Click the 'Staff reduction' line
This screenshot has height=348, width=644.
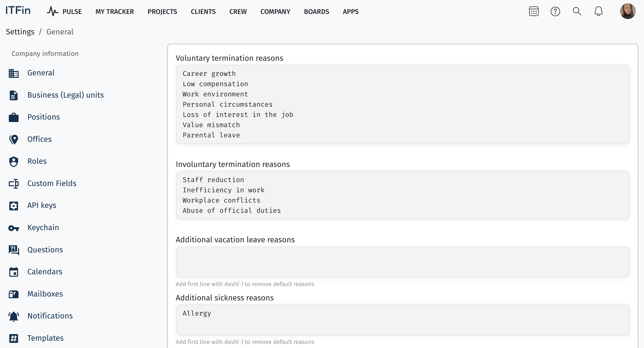[213, 180]
